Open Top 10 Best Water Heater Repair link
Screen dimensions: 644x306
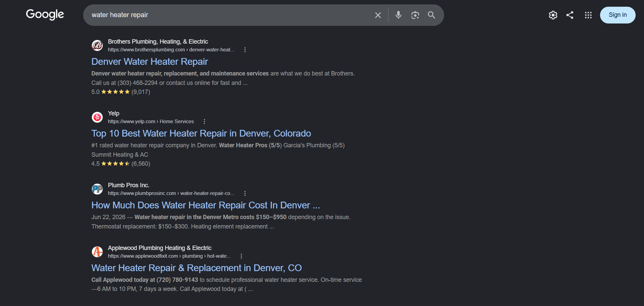201,134
